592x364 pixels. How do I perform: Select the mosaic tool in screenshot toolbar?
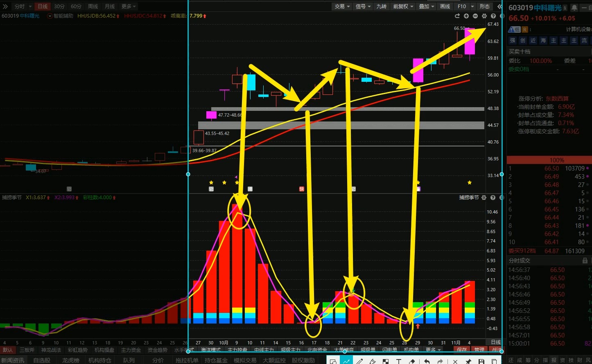coord(385,362)
